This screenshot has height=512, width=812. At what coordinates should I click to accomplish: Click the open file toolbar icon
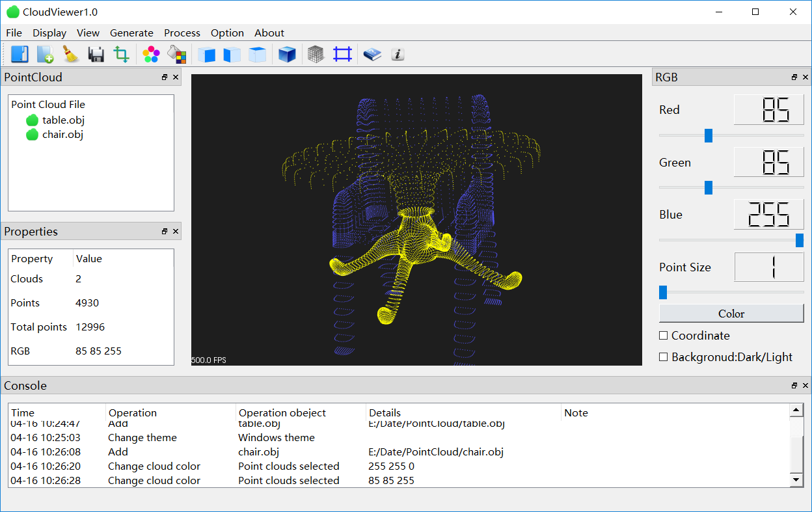[x=20, y=54]
